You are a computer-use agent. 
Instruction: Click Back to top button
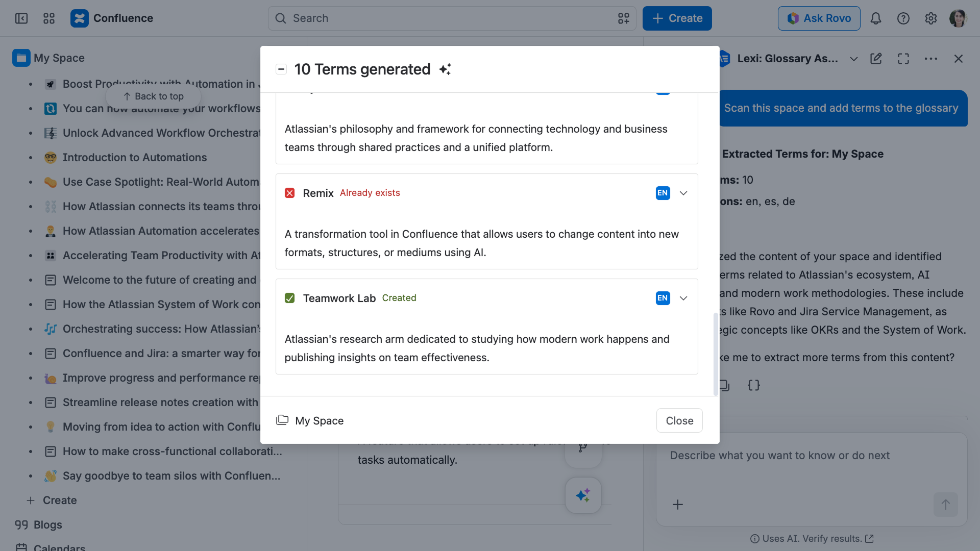coord(153,96)
